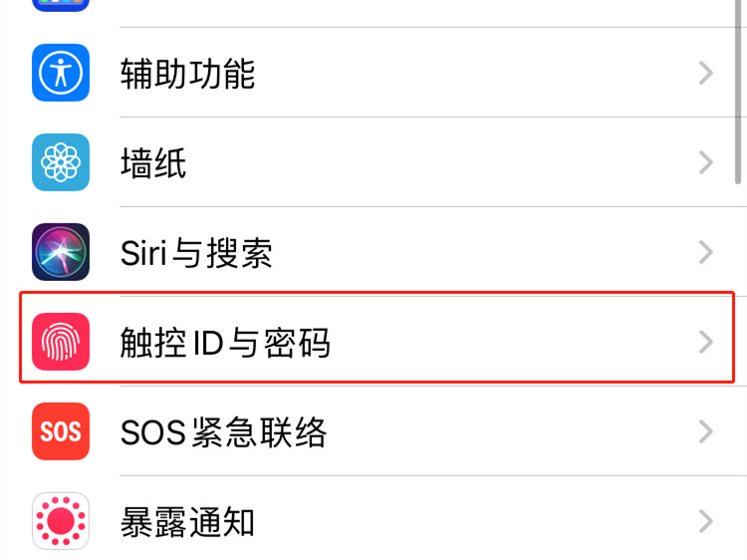This screenshot has height=560, width=747.
Task: Tap the Exposure Notification dotted icon
Action: click(61, 521)
